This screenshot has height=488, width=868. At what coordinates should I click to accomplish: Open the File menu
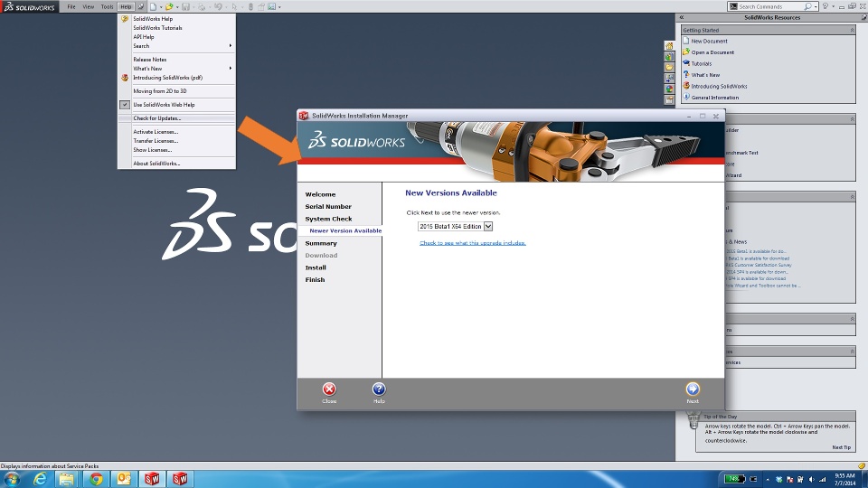71,6
